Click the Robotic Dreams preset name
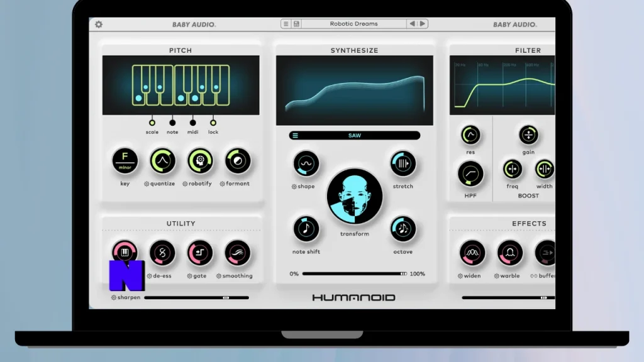 pyautogui.click(x=353, y=24)
